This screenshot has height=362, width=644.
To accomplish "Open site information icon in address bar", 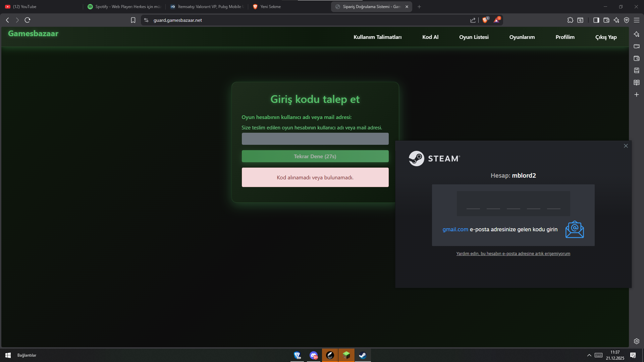I will click(x=146, y=20).
